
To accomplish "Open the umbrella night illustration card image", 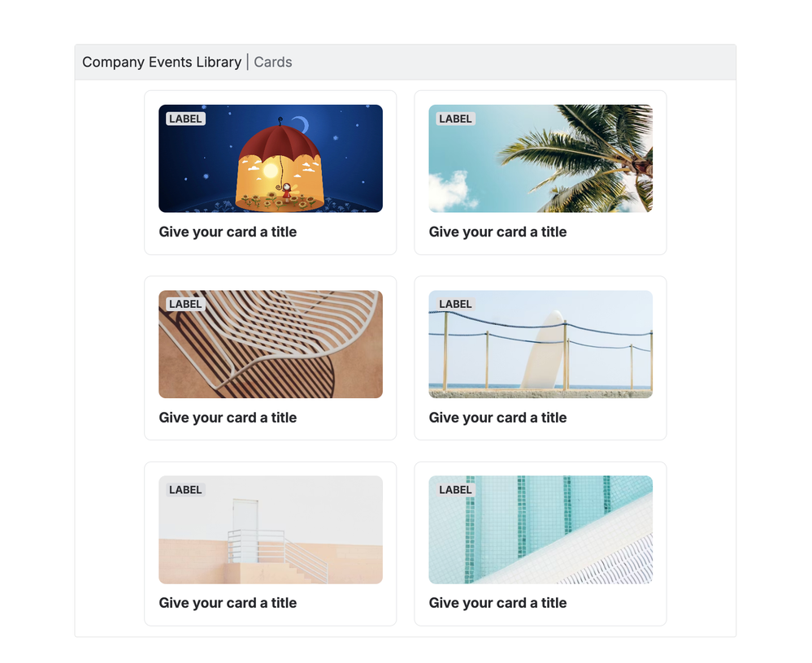I will coord(271,158).
